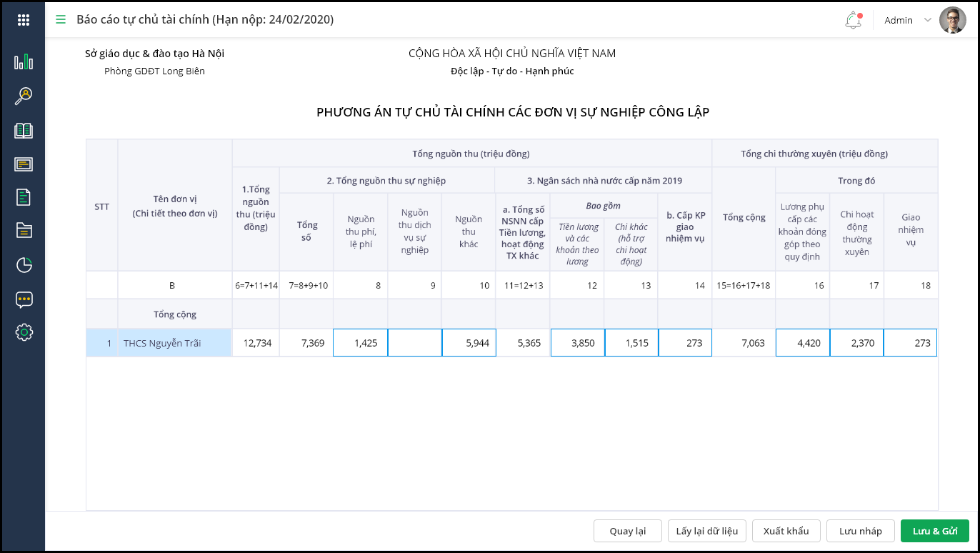Click the Tổng cộng expense value 7,063
The height and width of the screenshot is (553, 980).
(x=744, y=343)
